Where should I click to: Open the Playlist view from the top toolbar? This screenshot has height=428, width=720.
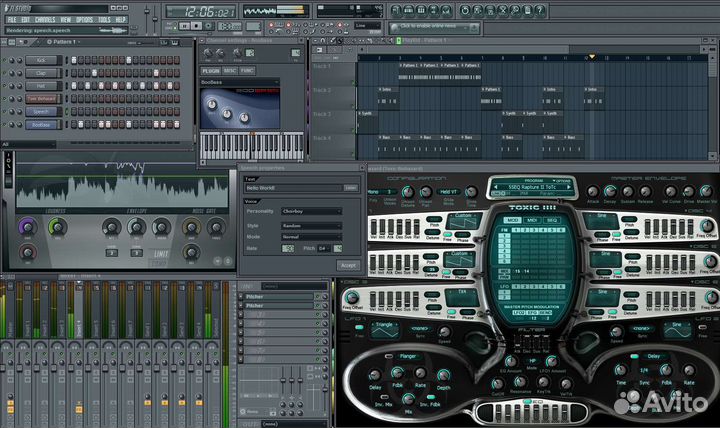[x=396, y=10]
